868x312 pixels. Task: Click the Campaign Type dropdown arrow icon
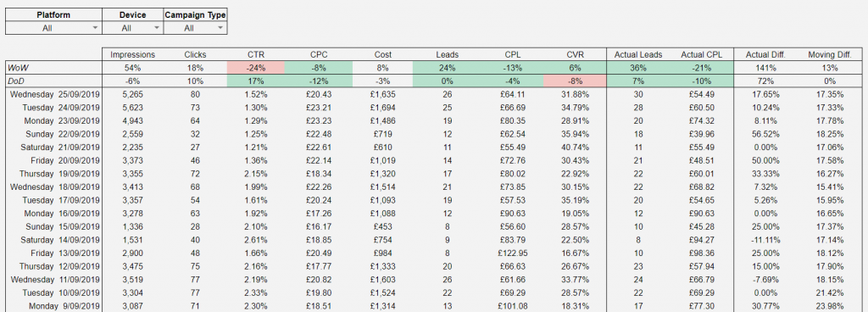(x=220, y=28)
